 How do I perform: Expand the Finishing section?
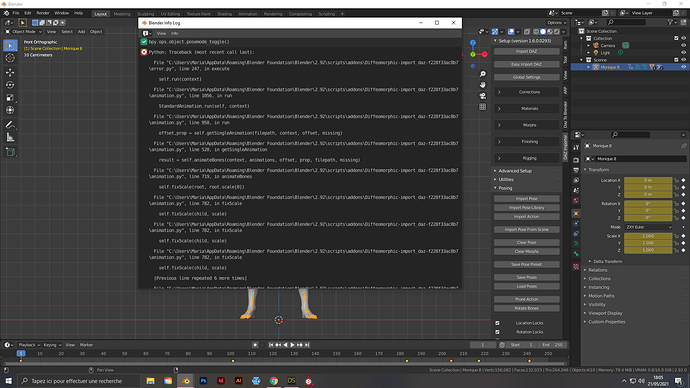pyautogui.click(x=527, y=142)
